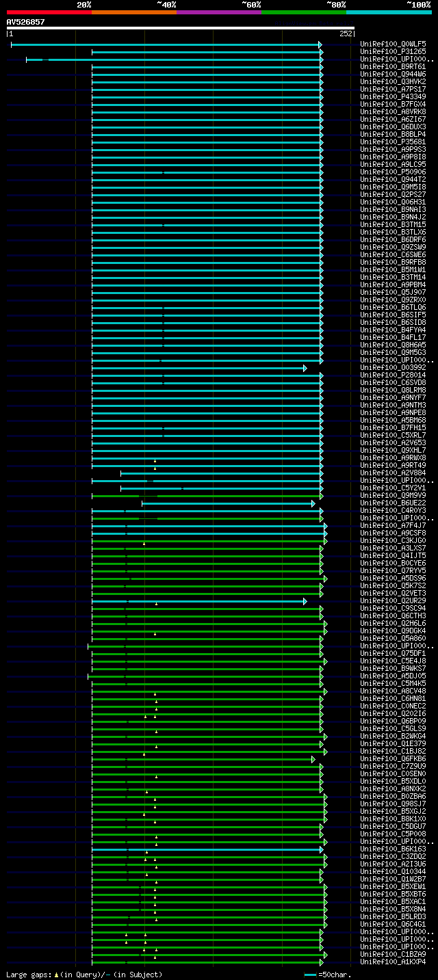Select hit UniRef100_A5DS96
The height and width of the screenshot is (980, 438).
(393, 579)
